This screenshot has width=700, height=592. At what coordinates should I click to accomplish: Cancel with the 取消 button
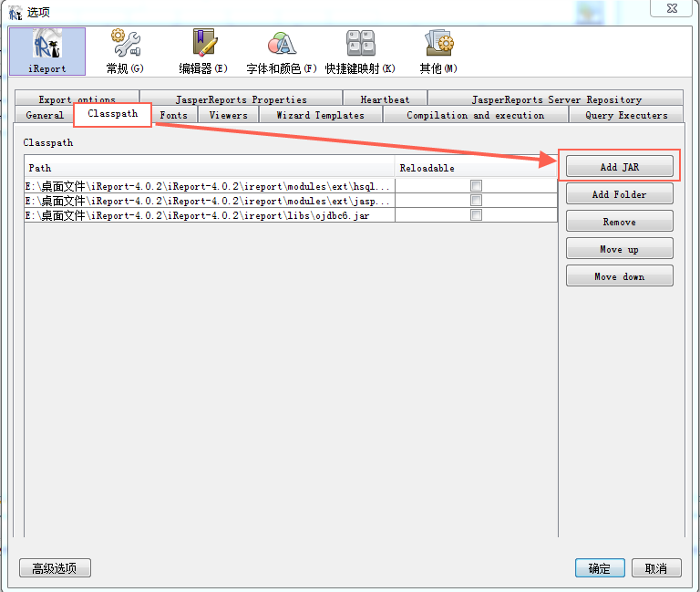(x=656, y=568)
